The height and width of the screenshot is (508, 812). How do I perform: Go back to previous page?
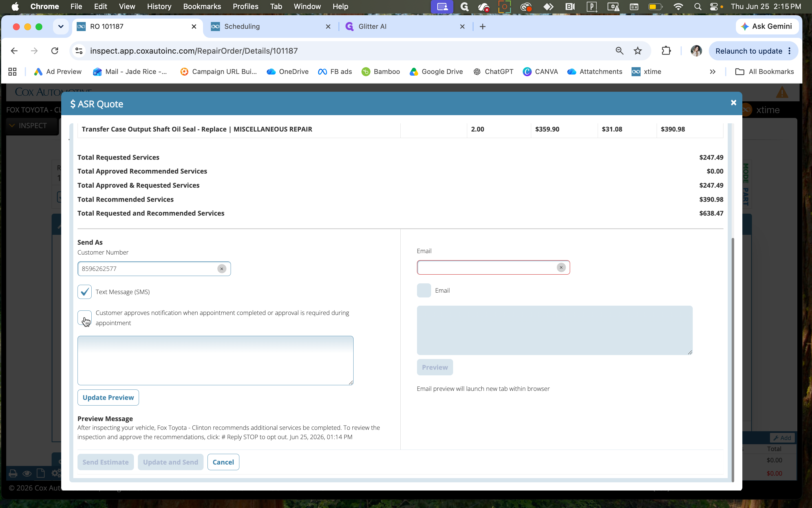click(x=14, y=51)
